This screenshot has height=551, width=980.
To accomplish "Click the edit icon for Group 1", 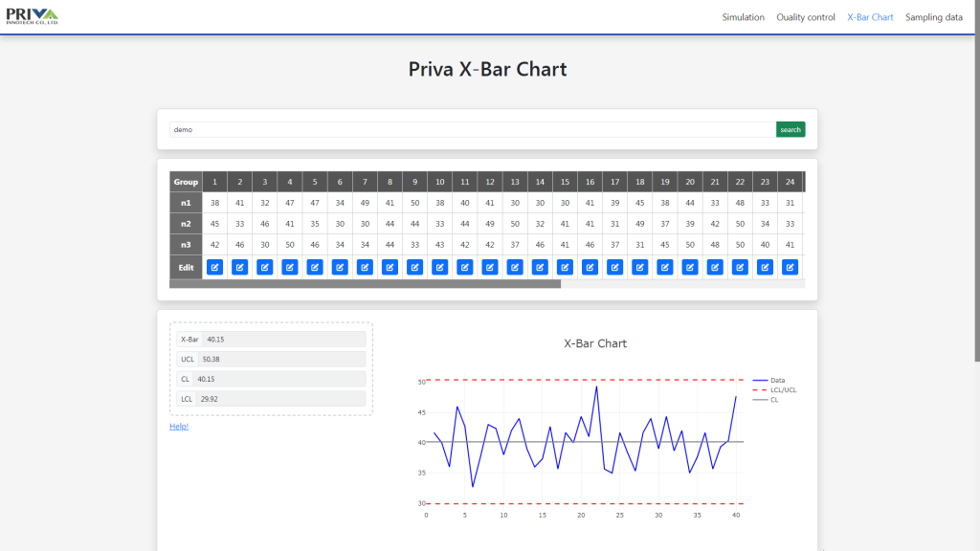I will [x=214, y=268].
